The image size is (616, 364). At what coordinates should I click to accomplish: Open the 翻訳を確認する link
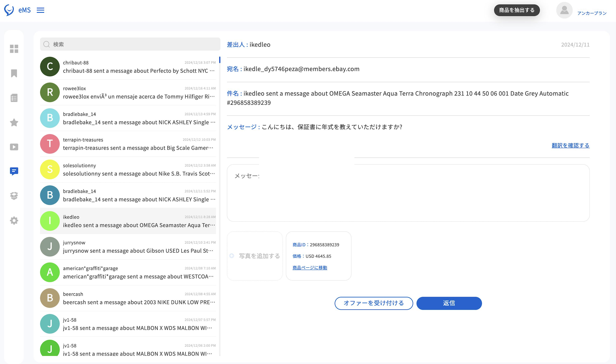click(x=570, y=145)
